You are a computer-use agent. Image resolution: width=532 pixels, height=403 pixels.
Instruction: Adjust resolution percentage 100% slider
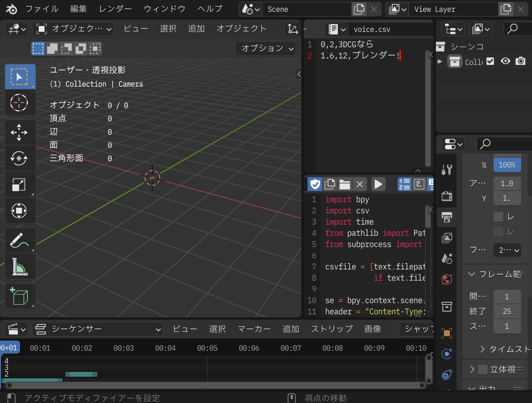pos(507,165)
